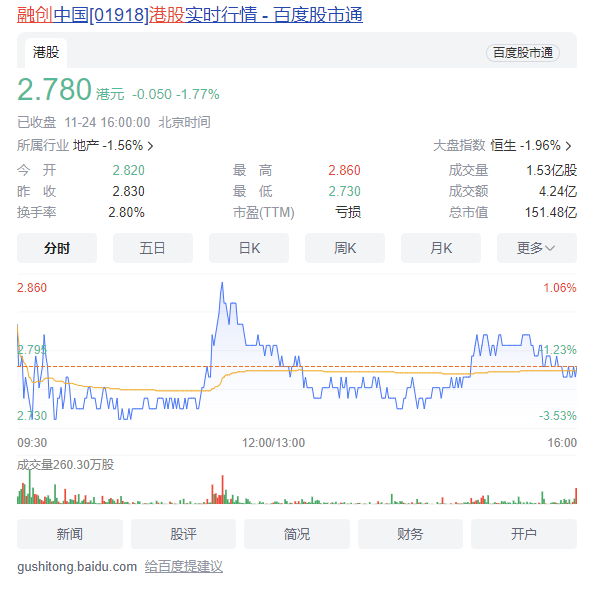
Task: Click the change value -0.050 -1.77%
Action: [176, 94]
